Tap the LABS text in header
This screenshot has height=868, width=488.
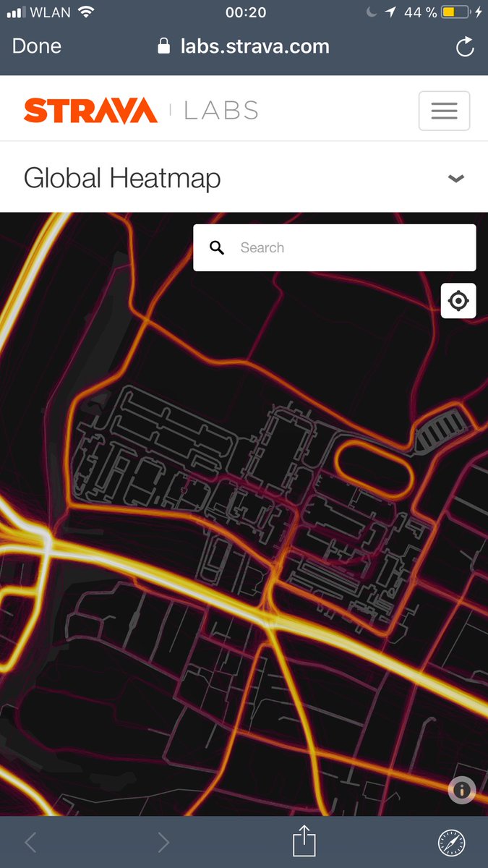point(221,111)
